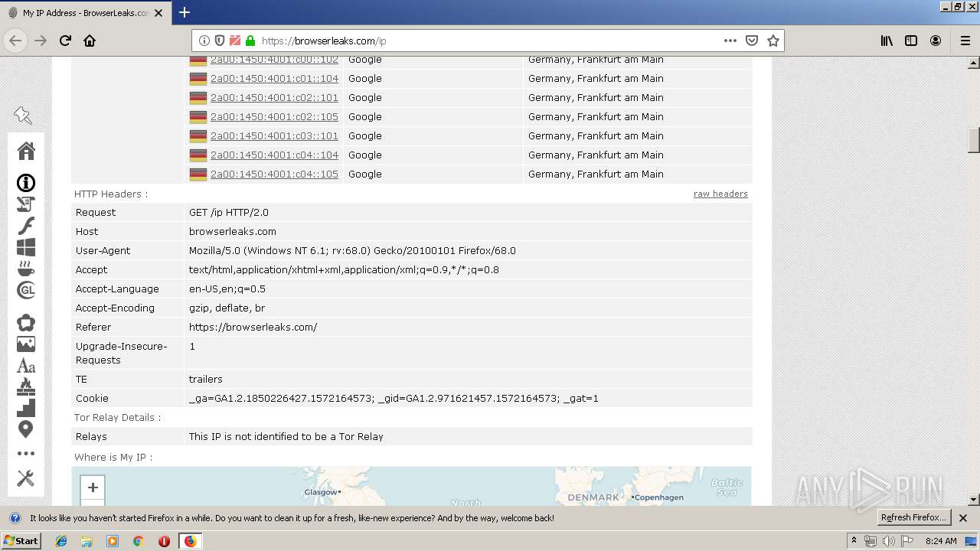Image resolution: width=980 pixels, height=551 pixels.
Task: Select the 'This IP is not identified' Tor relay text
Action: coord(286,436)
